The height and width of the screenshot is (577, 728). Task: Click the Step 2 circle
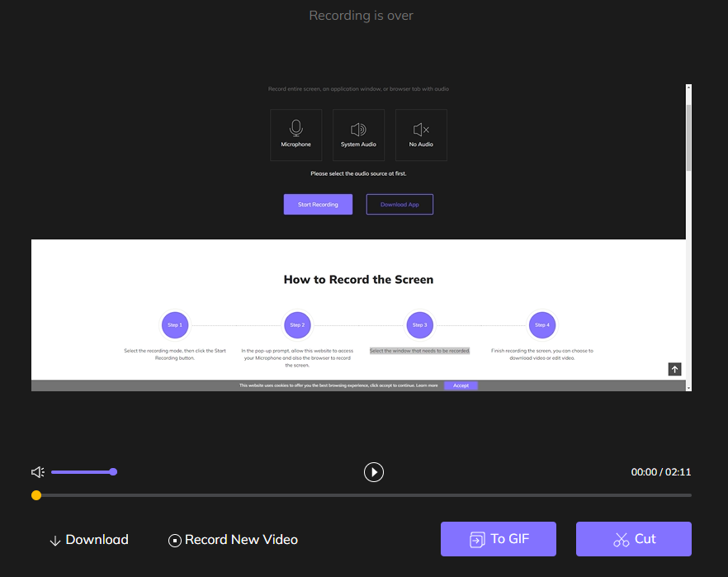tap(297, 325)
